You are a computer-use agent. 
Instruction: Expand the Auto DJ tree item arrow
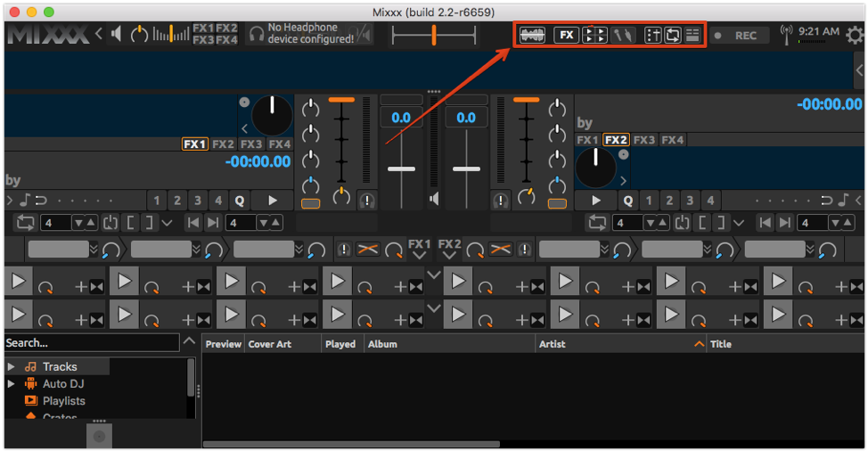11,383
